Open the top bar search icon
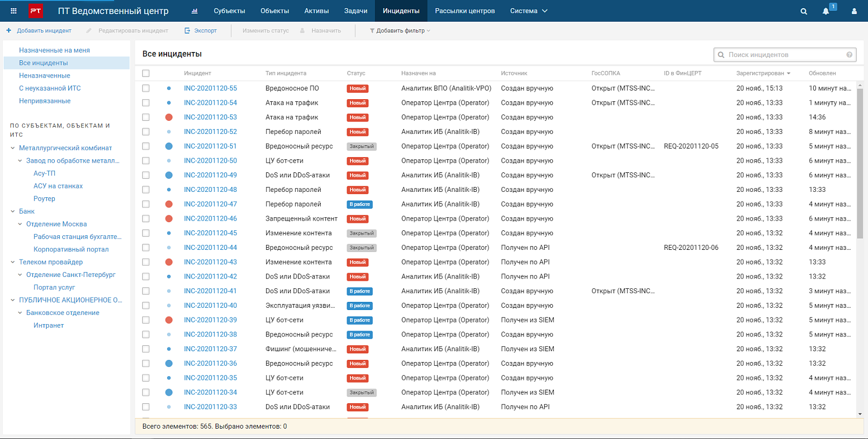 coord(804,11)
